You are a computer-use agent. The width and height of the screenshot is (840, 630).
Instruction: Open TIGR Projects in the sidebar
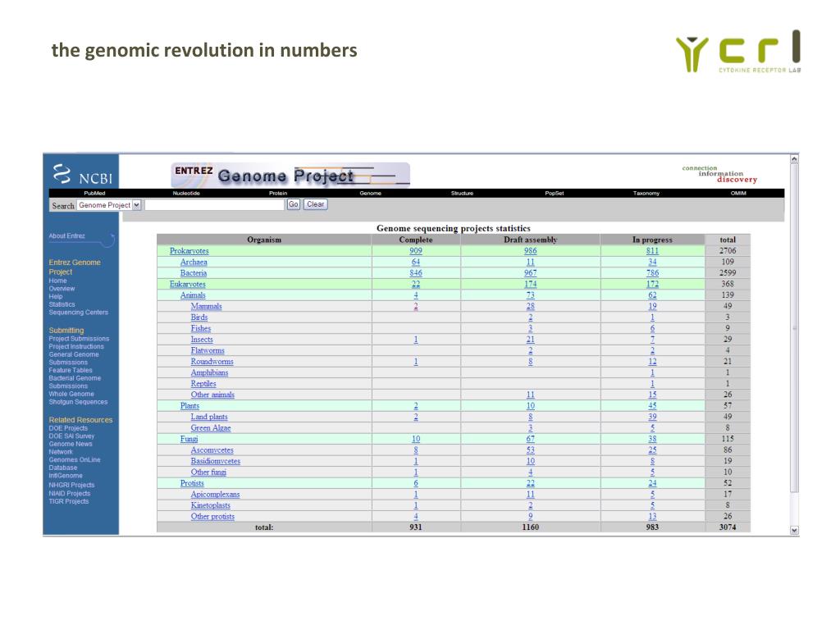click(69, 501)
